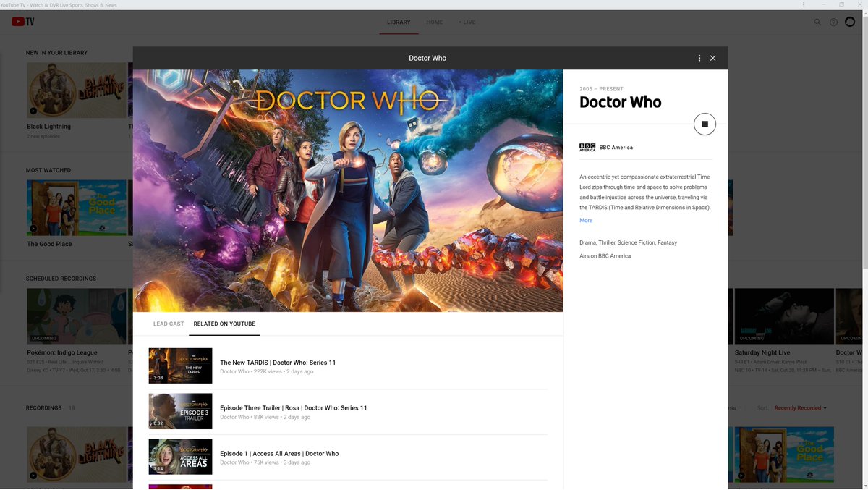Open the account avatar menu
Image resolution: width=868 pixels, height=490 pixels.
tap(850, 22)
